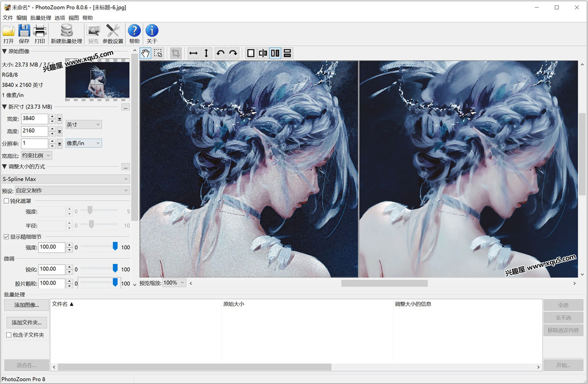
Task: Open the 约束比例 aspect ratio dropdown
Action: (36, 155)
